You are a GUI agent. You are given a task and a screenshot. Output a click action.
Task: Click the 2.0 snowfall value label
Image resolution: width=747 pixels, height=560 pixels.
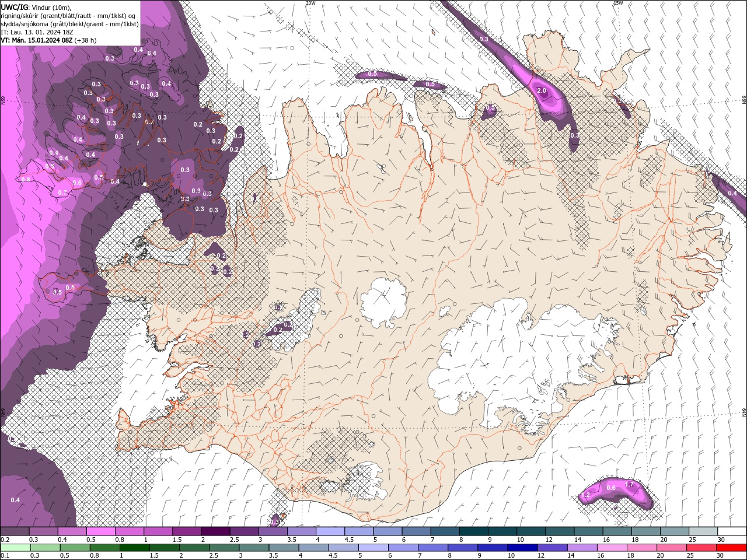[x=542, y=90]
